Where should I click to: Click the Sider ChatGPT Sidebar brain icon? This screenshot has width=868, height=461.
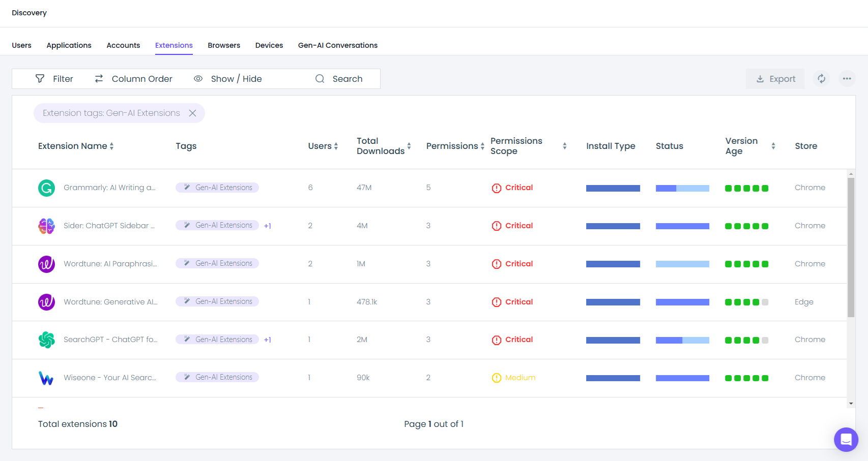[46, 226]
